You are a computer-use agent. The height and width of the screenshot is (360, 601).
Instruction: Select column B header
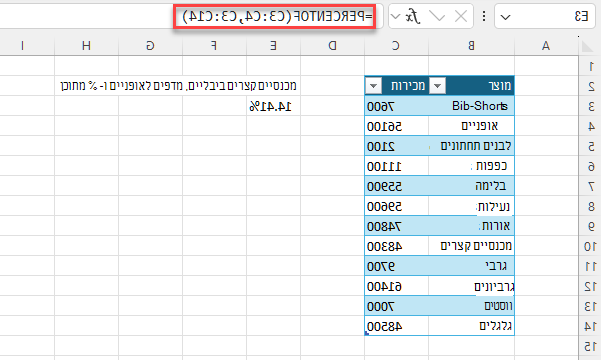pos(471,46)
